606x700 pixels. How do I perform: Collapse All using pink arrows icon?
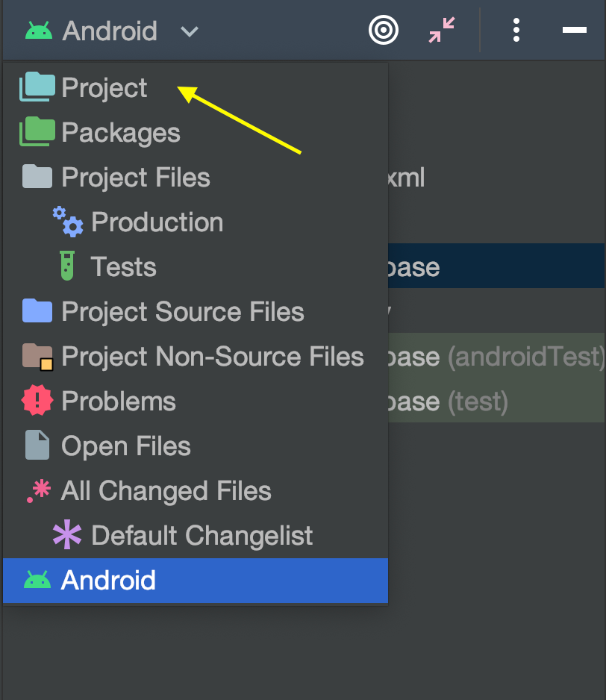pos(440,31)
